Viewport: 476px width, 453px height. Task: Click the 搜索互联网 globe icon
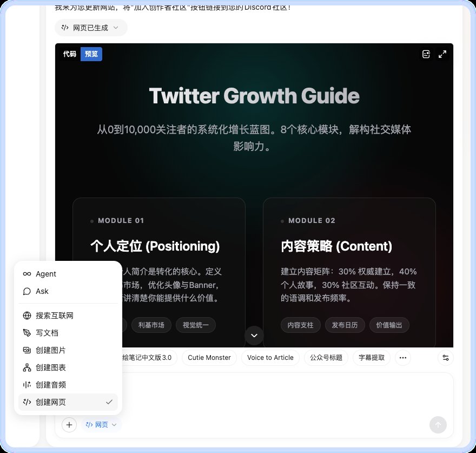tap(27, 316)
